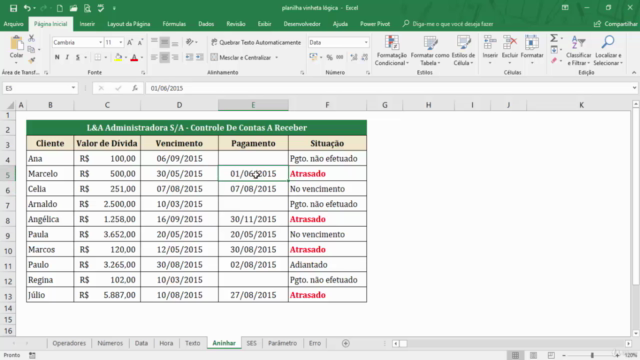Open Localizar e Selecionar

tap(608, 50)
